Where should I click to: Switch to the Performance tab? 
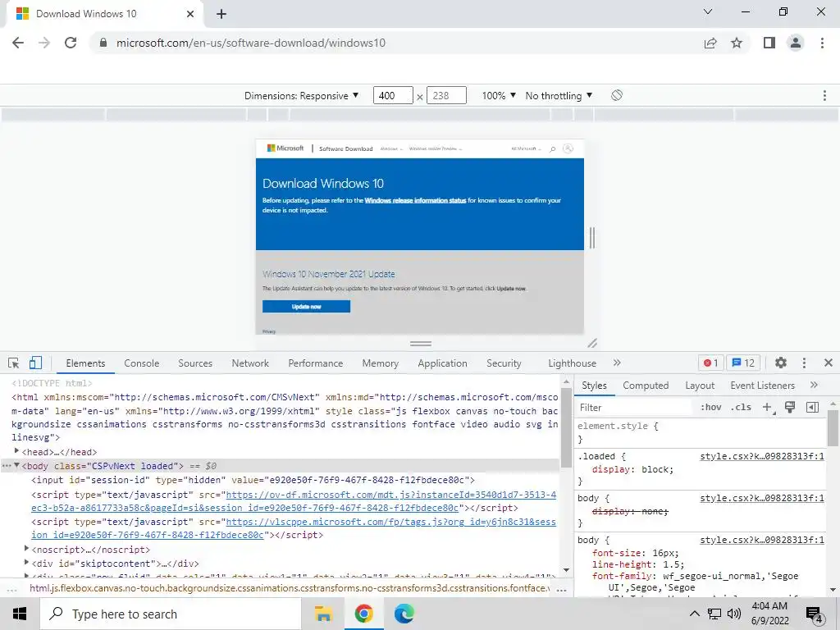pos(316,363)
